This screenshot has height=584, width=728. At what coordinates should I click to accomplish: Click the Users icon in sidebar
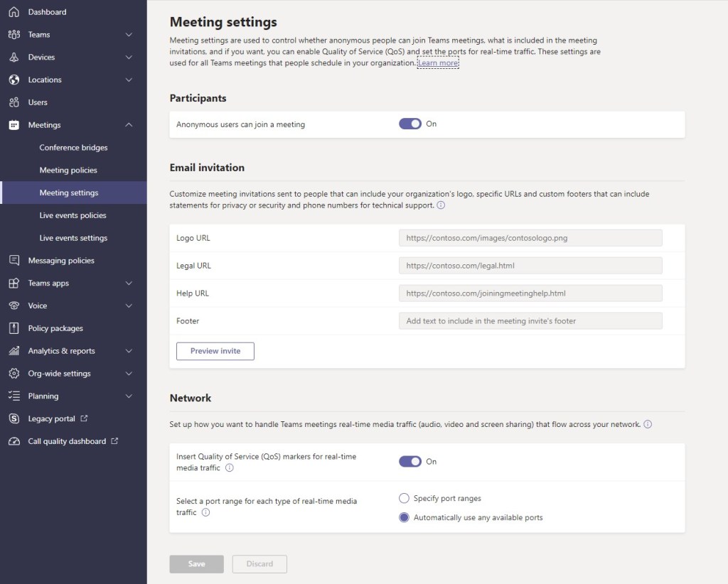click(14, 102)
